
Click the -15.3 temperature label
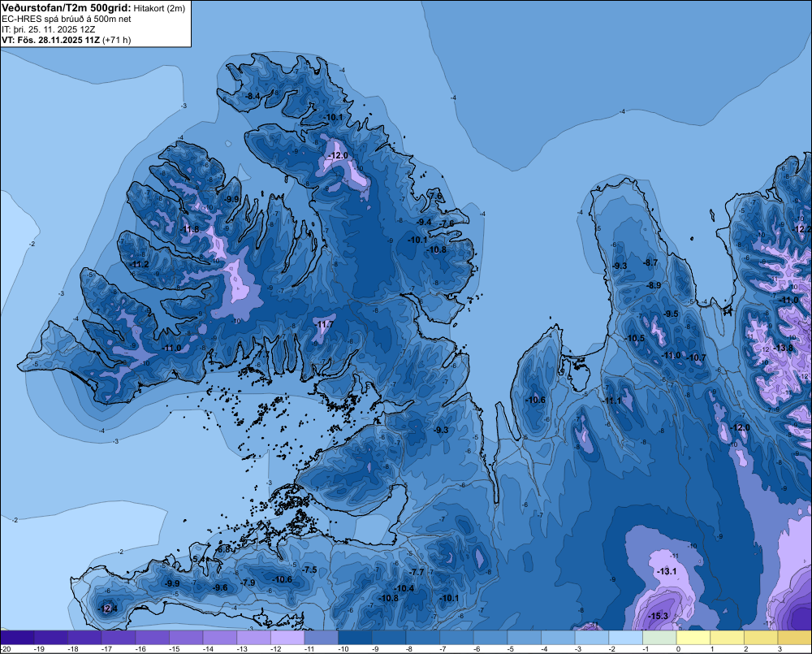[x=659, y=616]
